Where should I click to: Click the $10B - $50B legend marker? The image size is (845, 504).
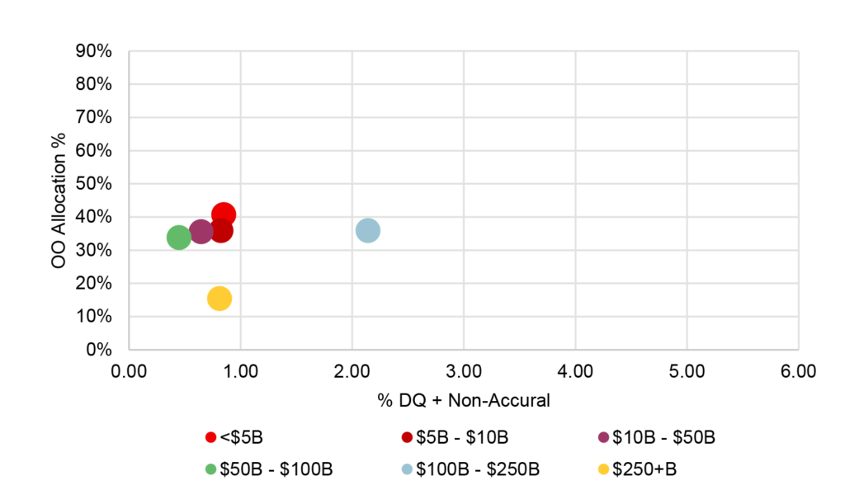click(603, 436)
